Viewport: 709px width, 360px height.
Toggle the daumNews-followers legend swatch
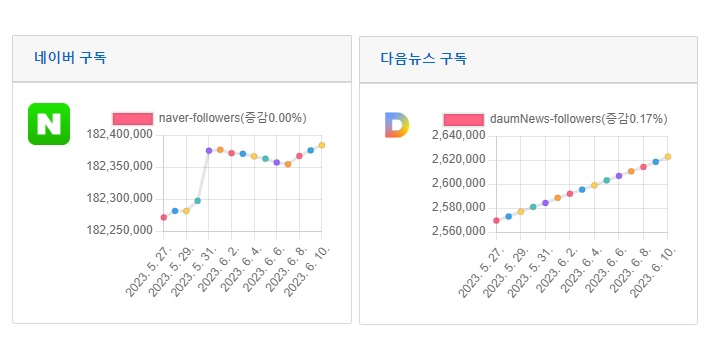pos(464,119)
